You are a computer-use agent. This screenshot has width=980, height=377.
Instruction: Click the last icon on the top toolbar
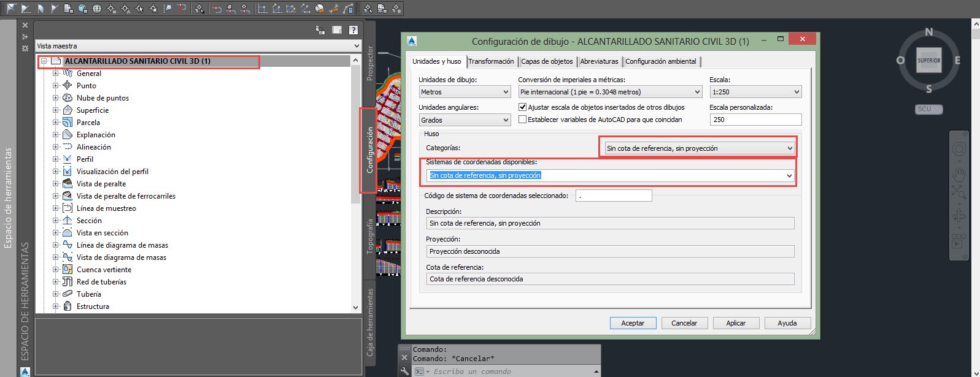[x=396, y=9]
